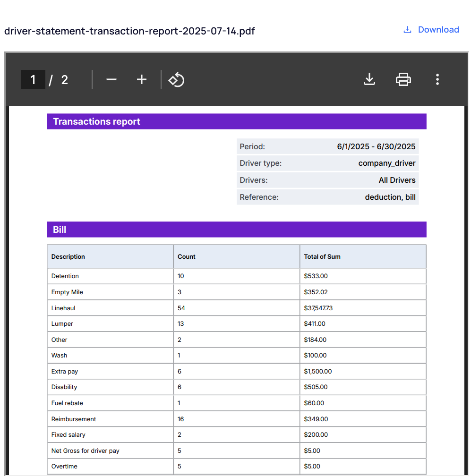Click the Bill section heading
The height and width of the screenshot is (476, 471).
[x=60, y=229]
